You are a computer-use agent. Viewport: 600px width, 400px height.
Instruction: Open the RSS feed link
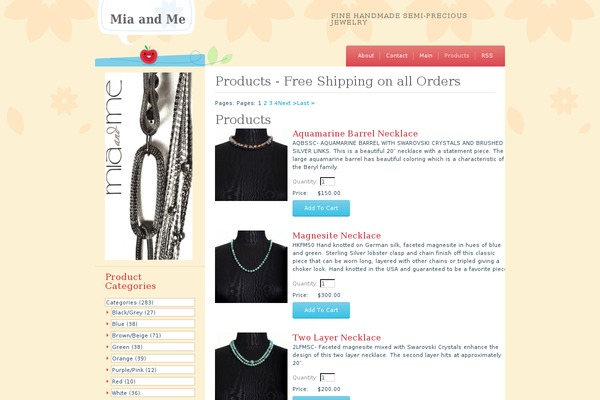click(487, 56)
